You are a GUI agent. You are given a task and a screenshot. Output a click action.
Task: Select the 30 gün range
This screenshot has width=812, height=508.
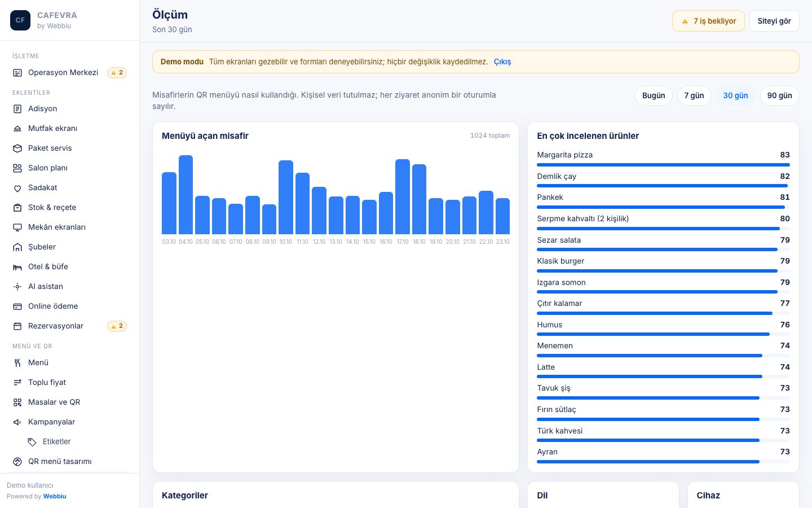click(736, 95)
